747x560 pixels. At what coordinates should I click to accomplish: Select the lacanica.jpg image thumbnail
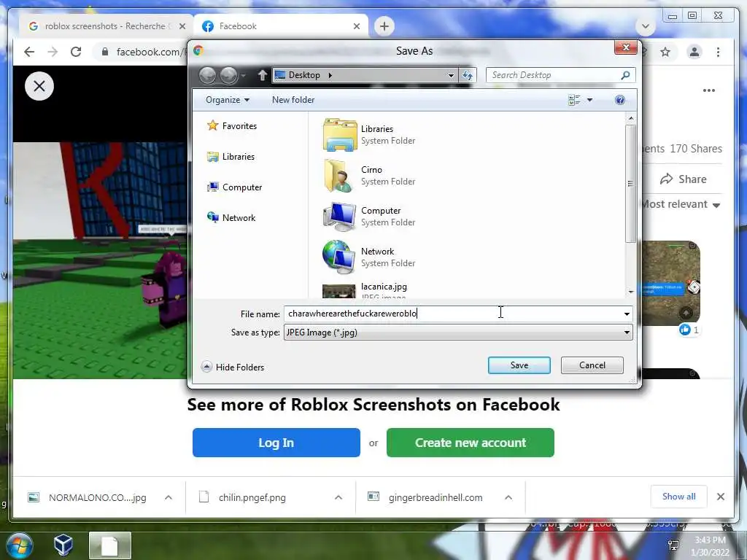[x=338, y=292]
